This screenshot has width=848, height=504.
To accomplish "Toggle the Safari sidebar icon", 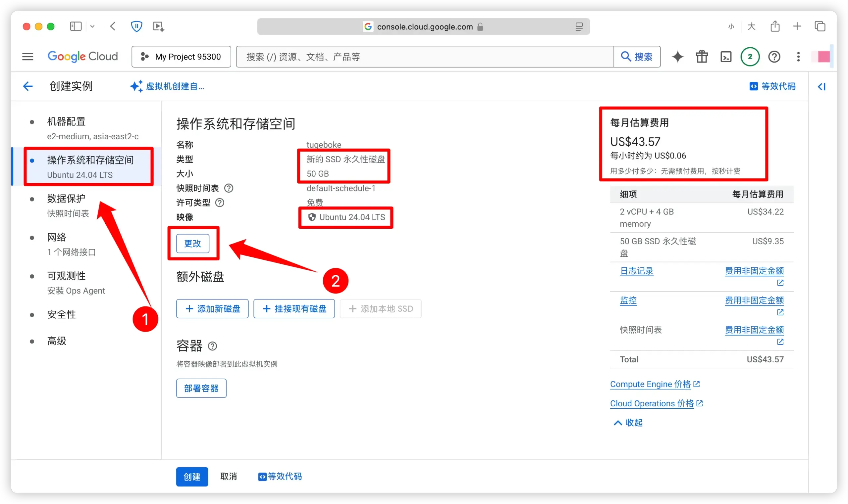I will [76, 26].
